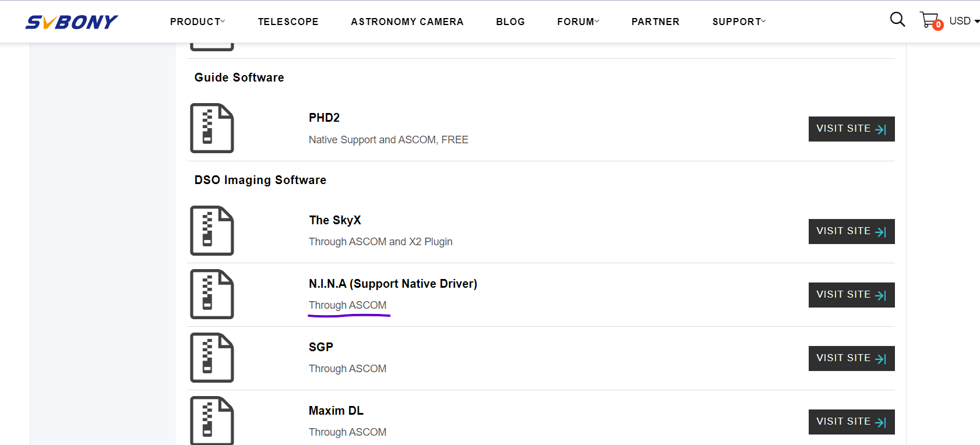
Task: Click the SVBONY logo
Action: point(72,22)
